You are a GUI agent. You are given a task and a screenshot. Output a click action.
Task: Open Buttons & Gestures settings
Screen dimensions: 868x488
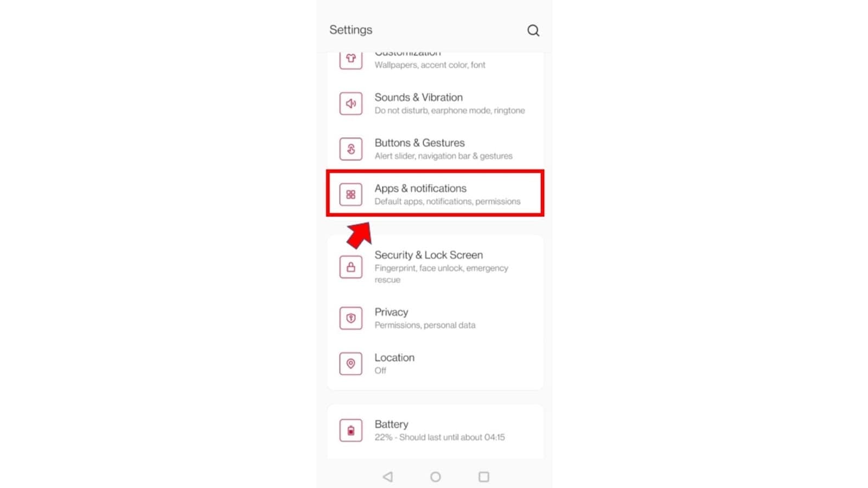[x=435, y=149]
